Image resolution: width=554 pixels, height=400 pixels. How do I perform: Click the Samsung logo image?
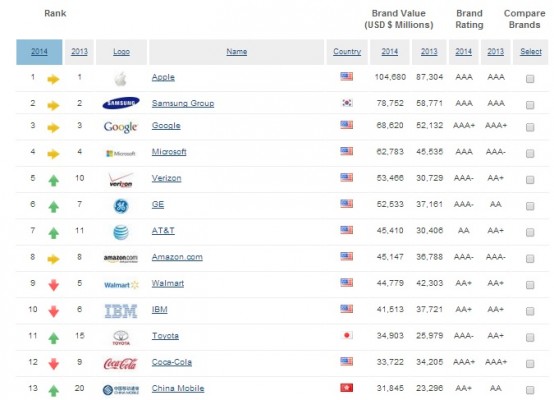pos(121,103)
